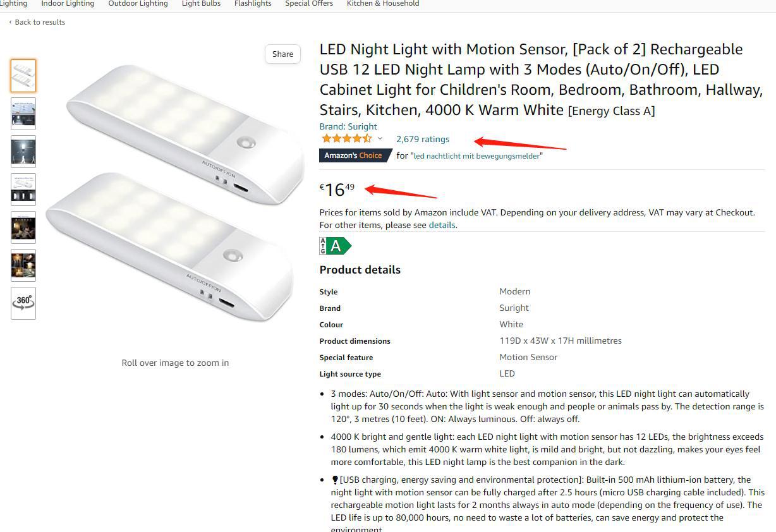776x532 pixels.
Task: Click the back arrow beside Back to results
Action: tap(10, 23)
